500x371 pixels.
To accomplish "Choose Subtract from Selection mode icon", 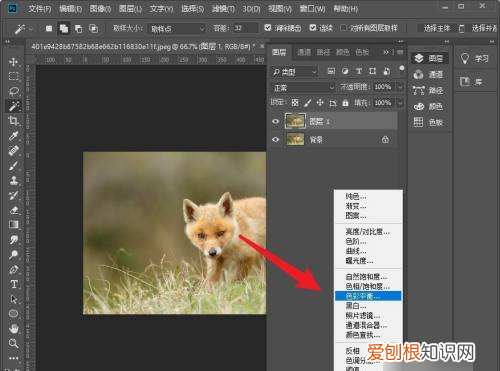I will point(79,29).
